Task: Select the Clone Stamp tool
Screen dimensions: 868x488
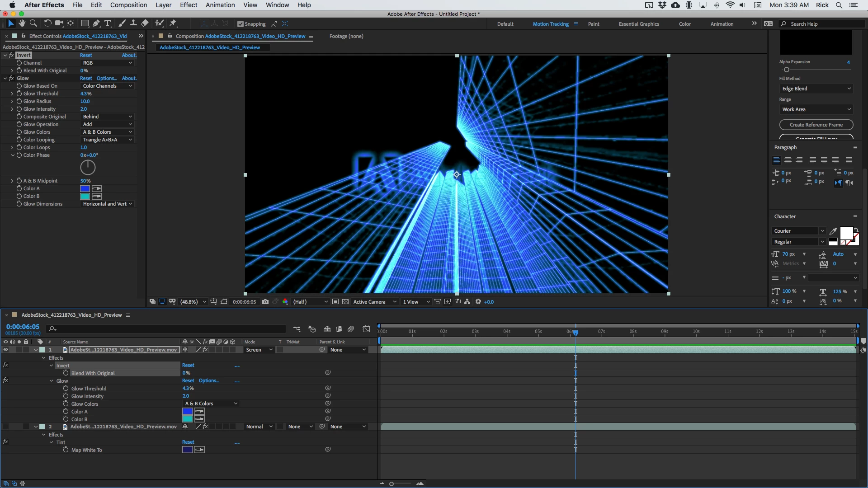Action: tap(133, 23)
